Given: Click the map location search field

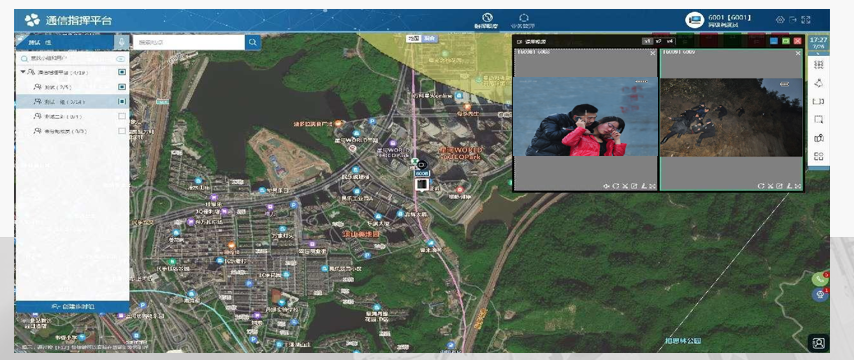Looking at the screenshot, I should click(x=189, y=42).
